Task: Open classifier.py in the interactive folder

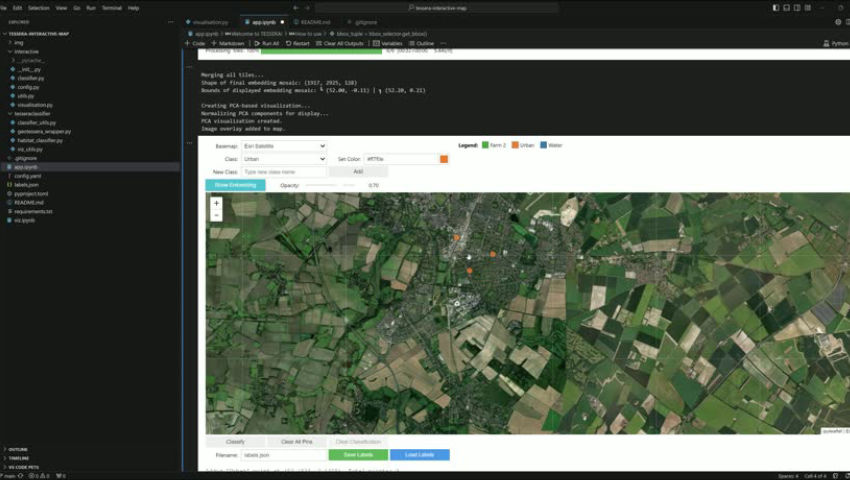Action: (x=30, y=78)
